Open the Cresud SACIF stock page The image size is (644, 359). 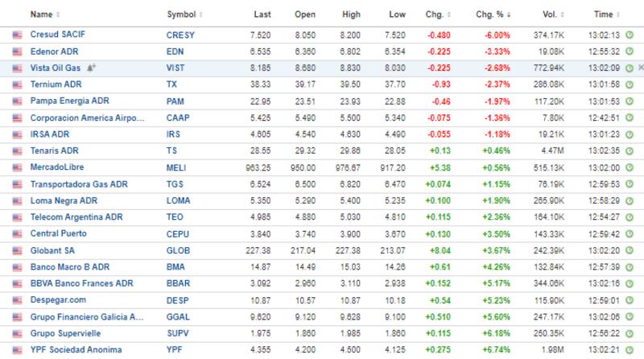coord(58,35)
